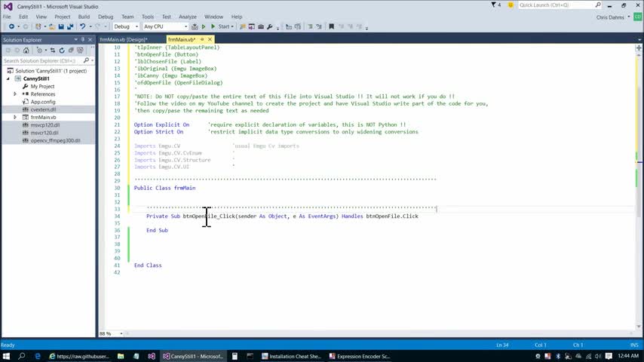Expand the frmMain.vb node
This screenshot has height=362, width=644.
tap(15, 117)
